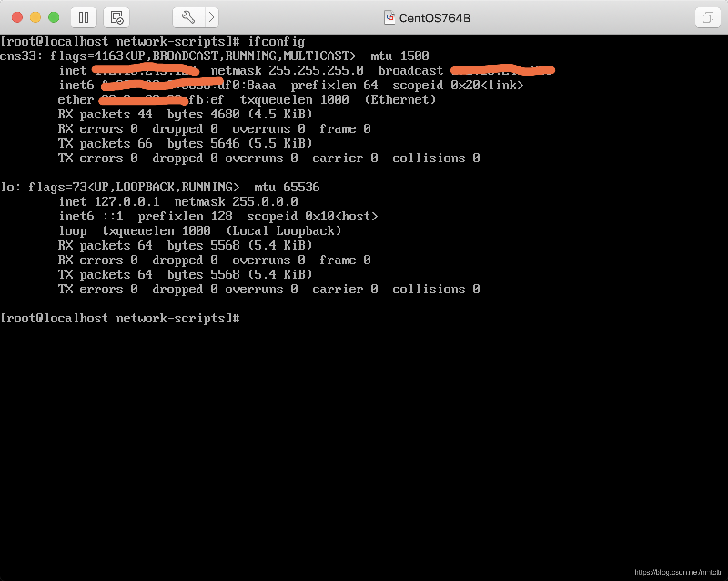This screenshot has width=728, height=581.
Task: Click bytes 5646 (5.5 KiB) text
Action: pos(240,143)
